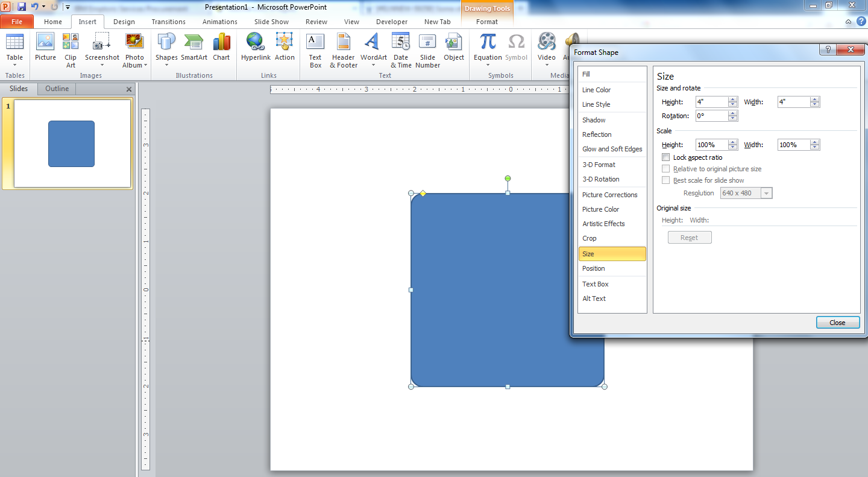Switch to the Design tab
This screenshot has height=477, width=868.
coord(124,22)
